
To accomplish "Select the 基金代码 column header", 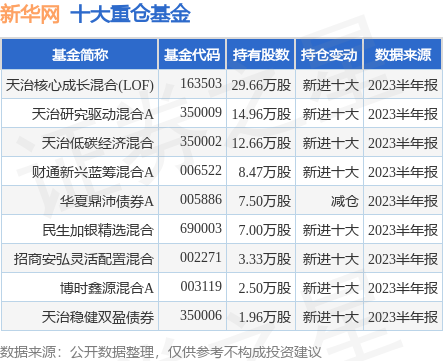I will [192, 55].
